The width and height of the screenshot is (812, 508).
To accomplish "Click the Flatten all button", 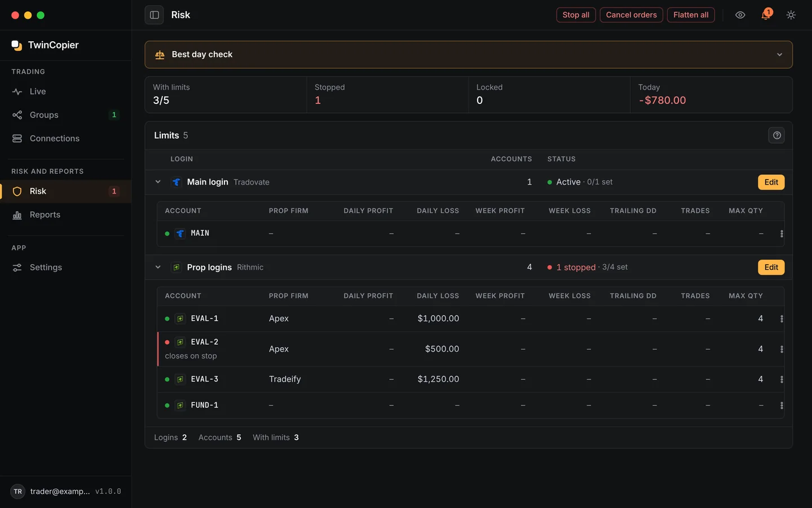I will [691, 15].
